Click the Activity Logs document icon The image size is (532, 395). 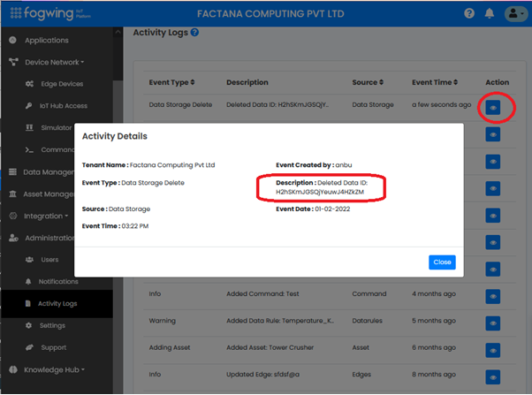pyautogui.click(x=28, y=303)
